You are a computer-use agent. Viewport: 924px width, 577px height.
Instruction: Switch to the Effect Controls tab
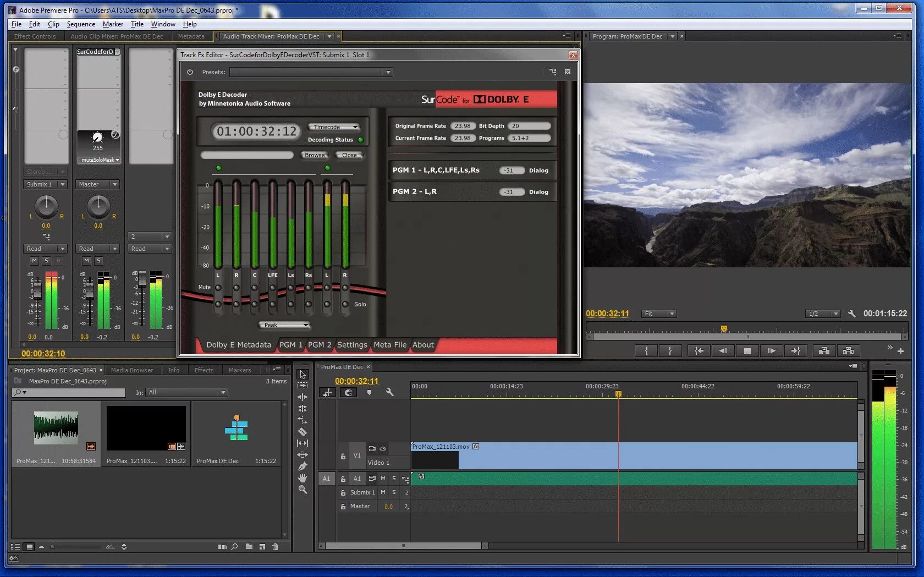click(35, 36)
